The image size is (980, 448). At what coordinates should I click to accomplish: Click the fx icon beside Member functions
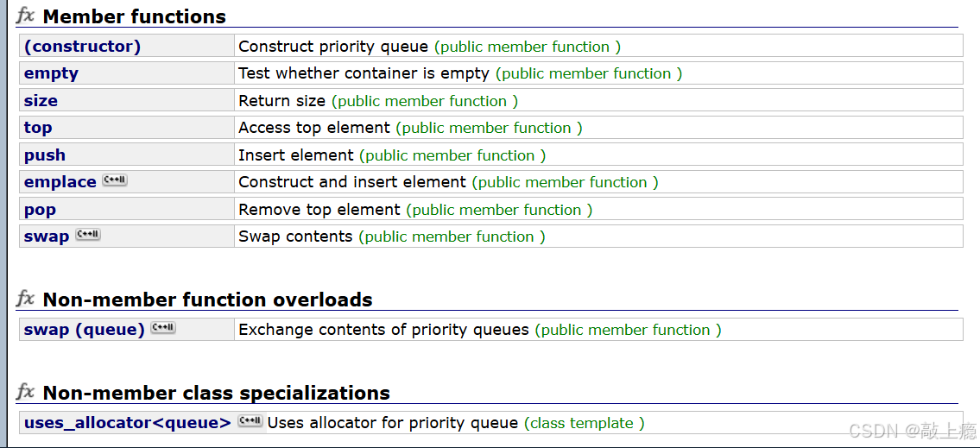click(x=26, y=15)
